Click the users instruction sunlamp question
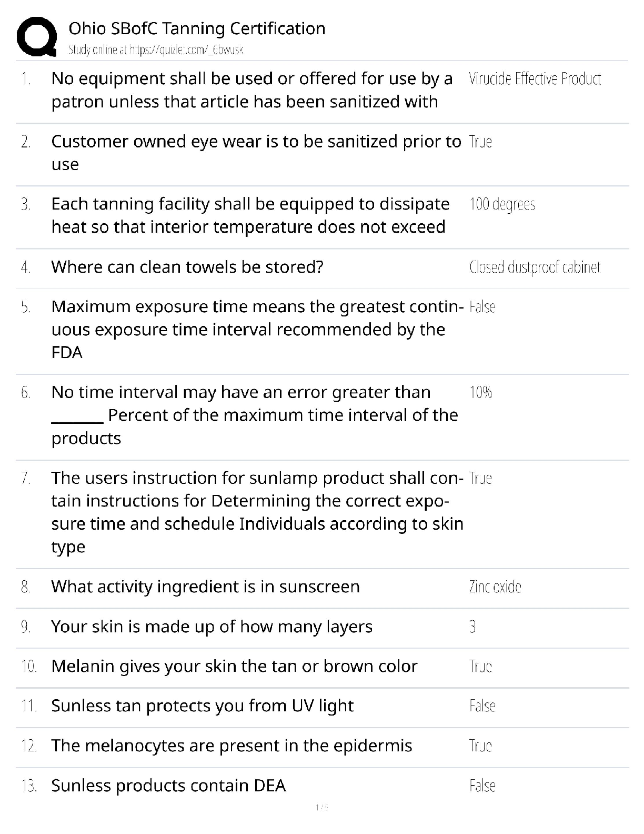 pos(257,512)
